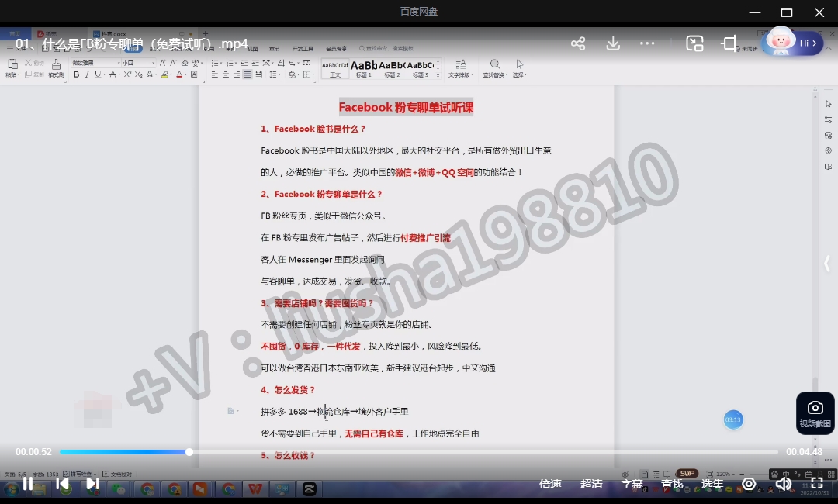Screen dimensions: 838x504
Task: Click the circular settings icon next to 选集
Action: pos(750,484)
